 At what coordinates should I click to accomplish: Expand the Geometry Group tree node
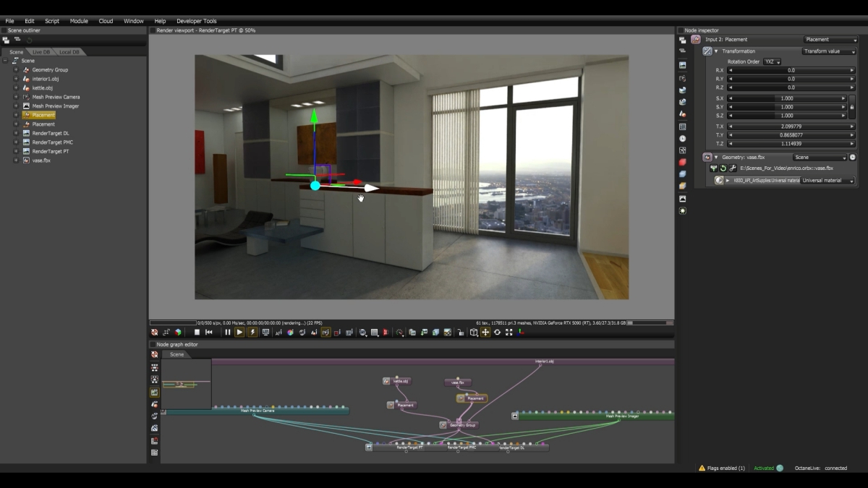point(16,70)
